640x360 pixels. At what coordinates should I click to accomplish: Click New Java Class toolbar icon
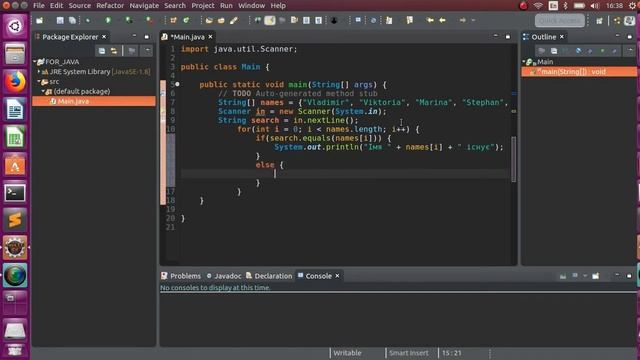(x=186, y=20)
